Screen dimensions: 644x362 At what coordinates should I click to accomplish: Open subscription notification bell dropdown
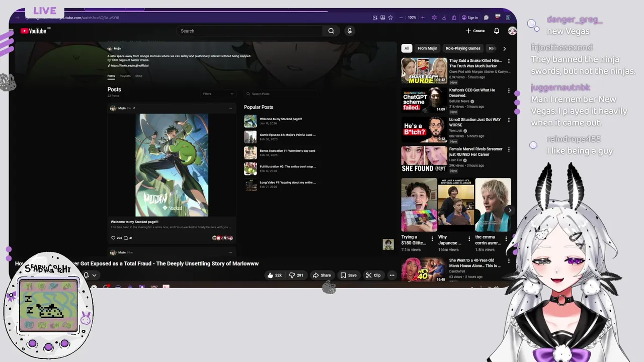click(90, 275)
